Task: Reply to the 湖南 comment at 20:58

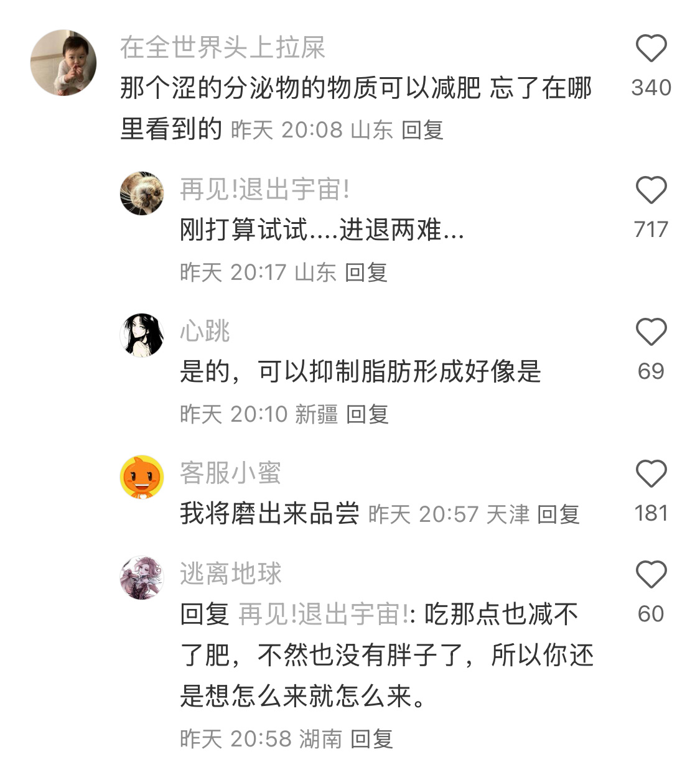Action: [x=372, y=739]
